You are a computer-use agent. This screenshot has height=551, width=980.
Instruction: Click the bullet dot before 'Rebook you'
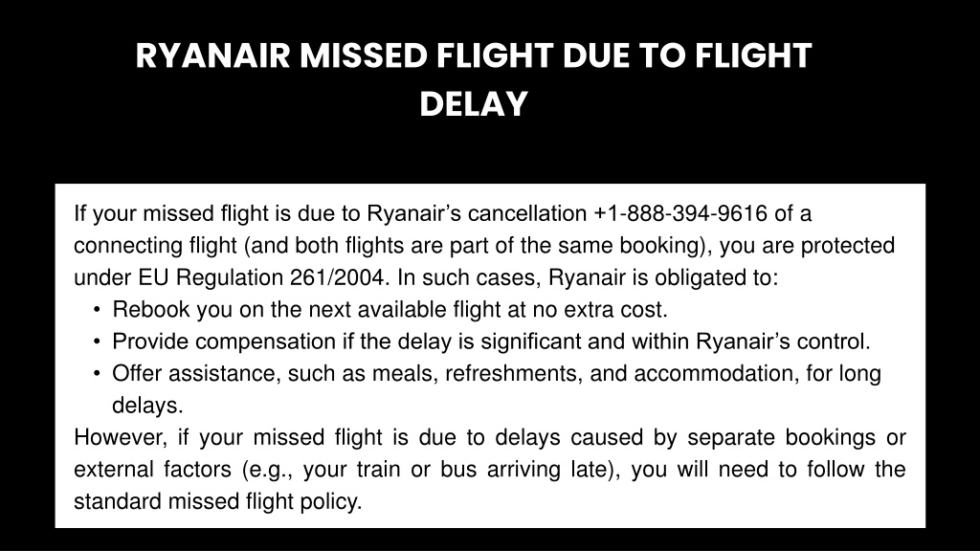[97, 309]
